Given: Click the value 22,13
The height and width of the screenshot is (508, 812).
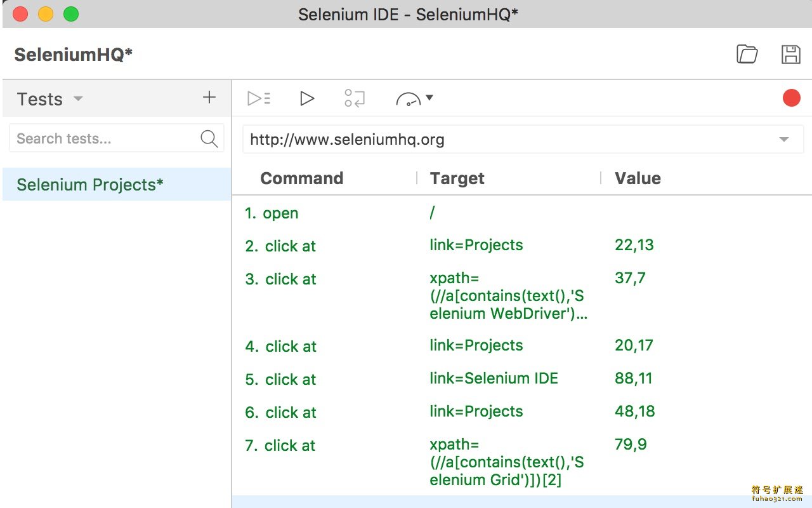Looking at the screenshot, I should click(x=634, y=245).
